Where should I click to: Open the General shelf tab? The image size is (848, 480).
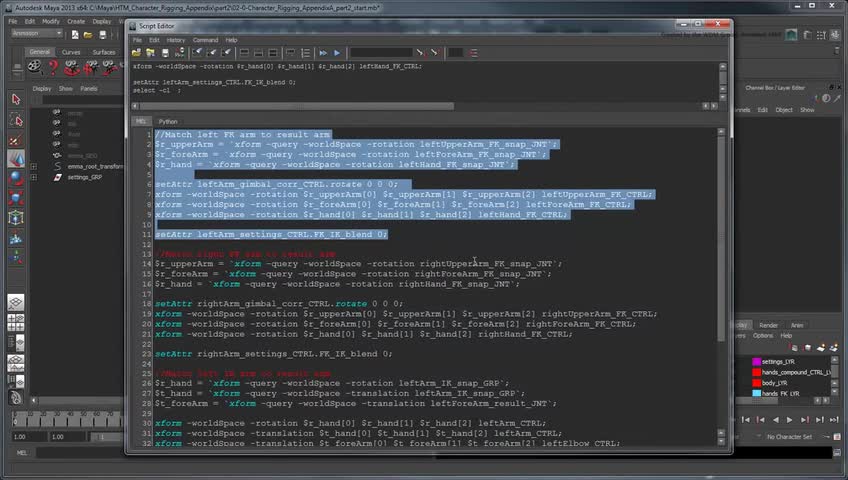point(39,52)
